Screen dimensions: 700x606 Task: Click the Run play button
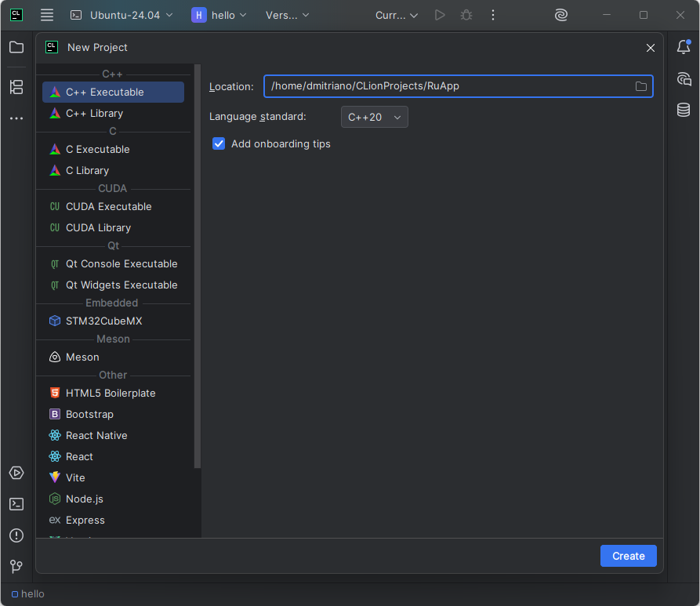click(440, 15)
